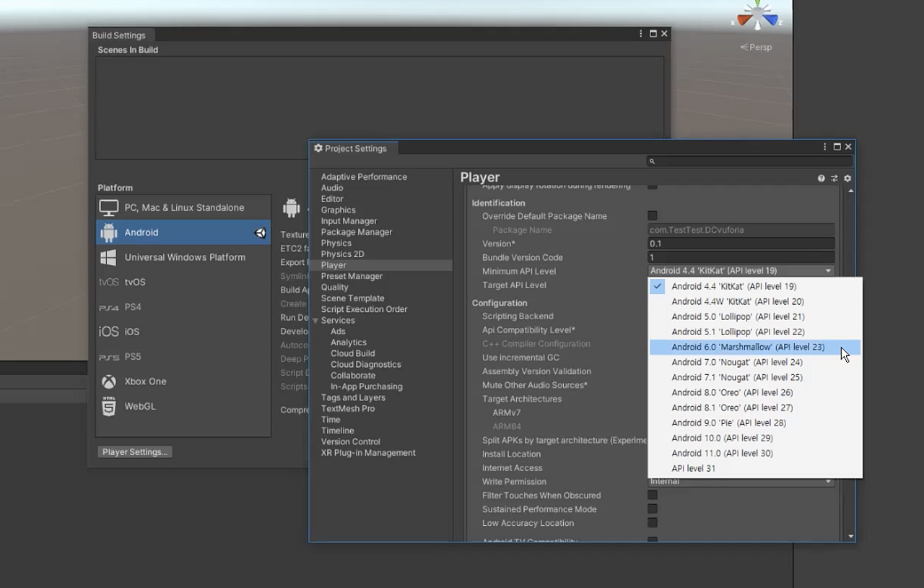
Task: Click the Scenes In Build list area
Action: pos(380,108)
